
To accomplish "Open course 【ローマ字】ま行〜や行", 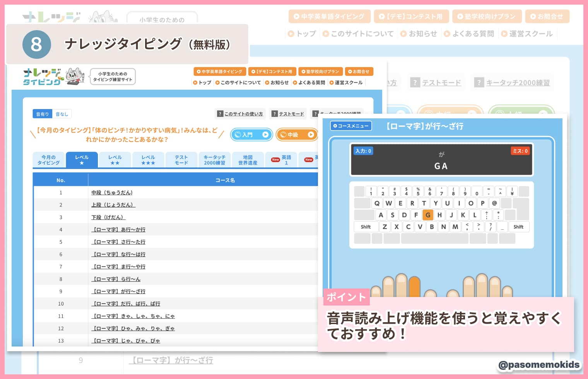I will (118, 267).
